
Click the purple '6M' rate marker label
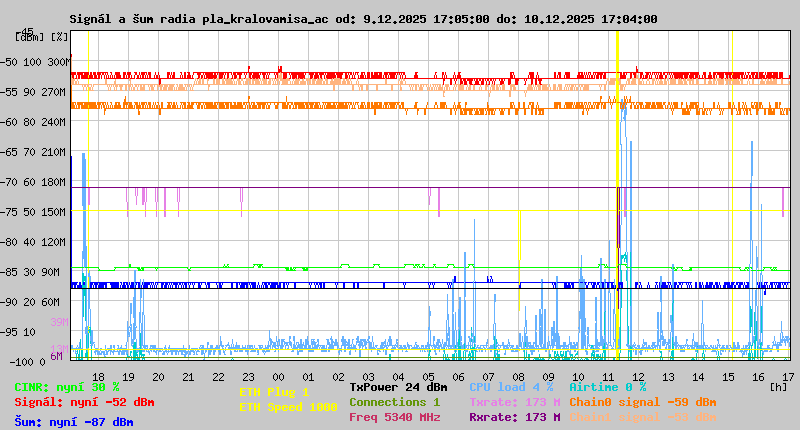click(56, 356)
